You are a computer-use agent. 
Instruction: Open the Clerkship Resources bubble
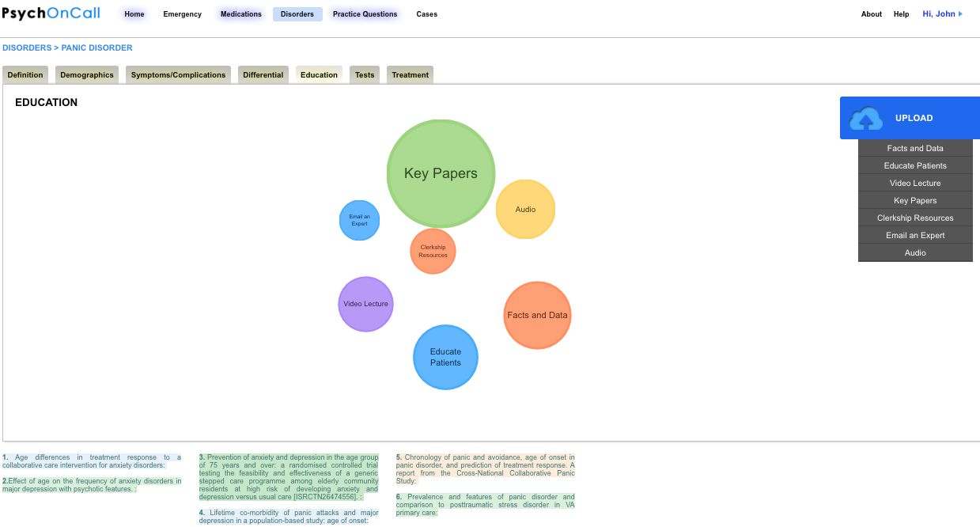click(433, 252)
